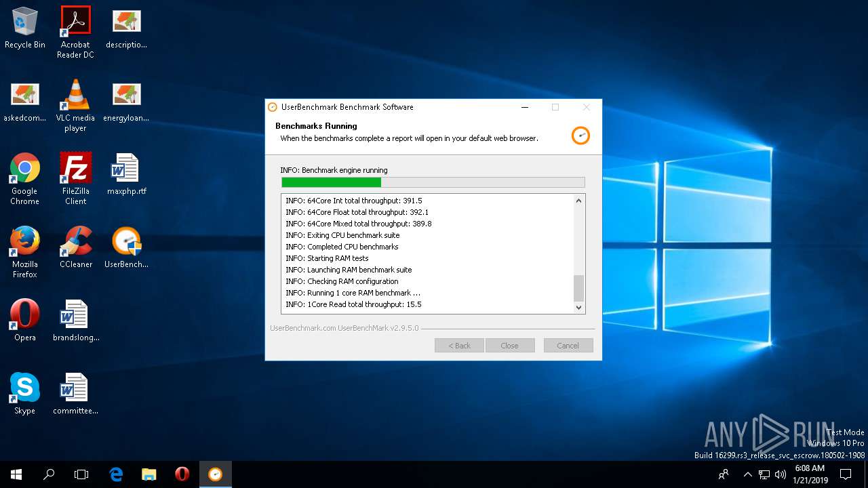
Task: Click the UserBenchmark title bar icon
Action: [273, 107]
